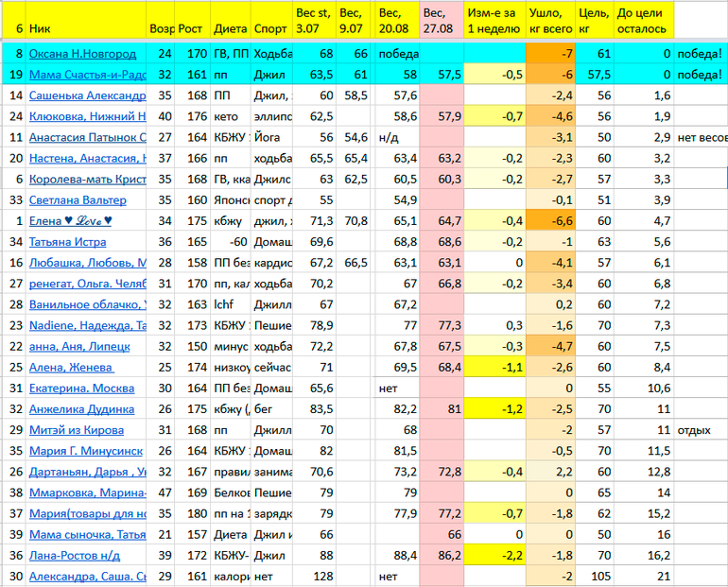Open the Татьяна Истра link
The width and height of the screenshot is (728, 587).
pyautogui.click(x=69, y=242)
